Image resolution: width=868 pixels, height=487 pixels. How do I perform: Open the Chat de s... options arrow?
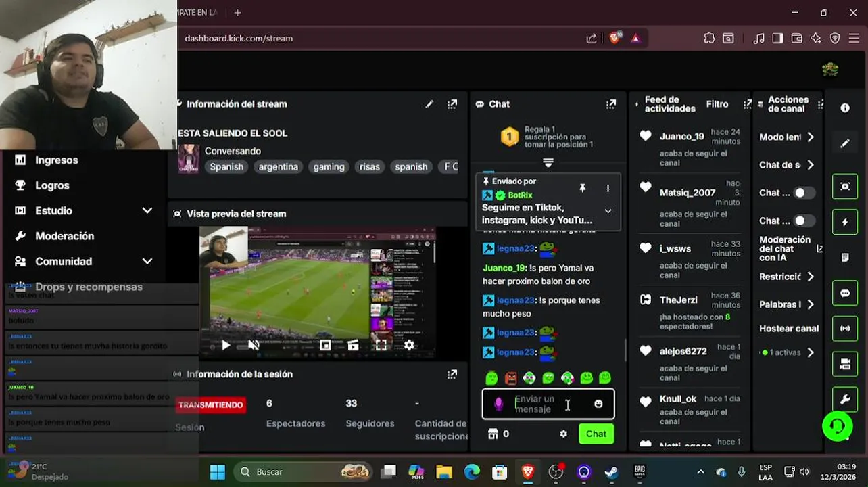pyautogui.click(x=811, y=165)
